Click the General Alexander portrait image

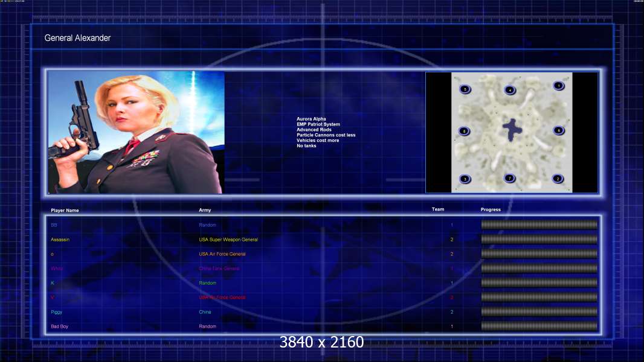(x=136, y=132)
